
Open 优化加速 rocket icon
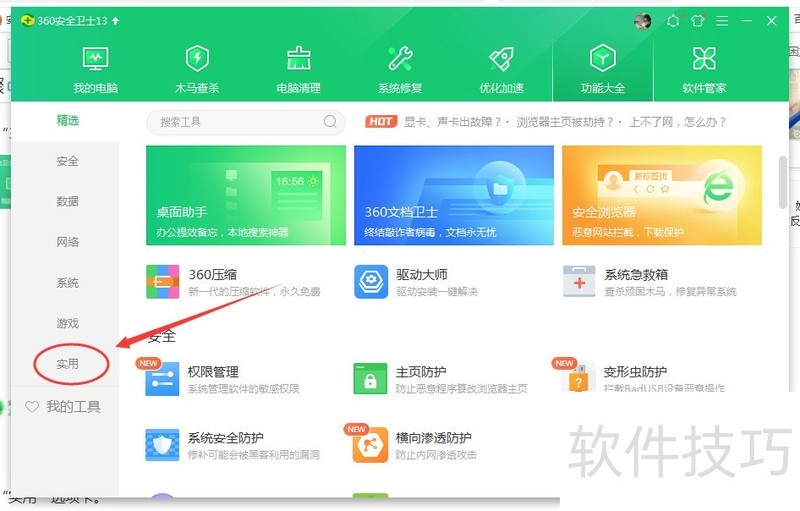pos(501,59)
